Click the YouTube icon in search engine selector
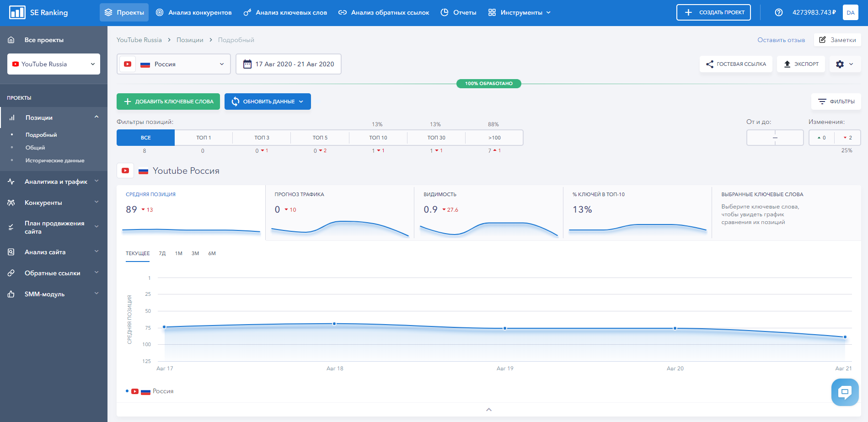This screenshot has height=422, width=868. pos(128,64)
